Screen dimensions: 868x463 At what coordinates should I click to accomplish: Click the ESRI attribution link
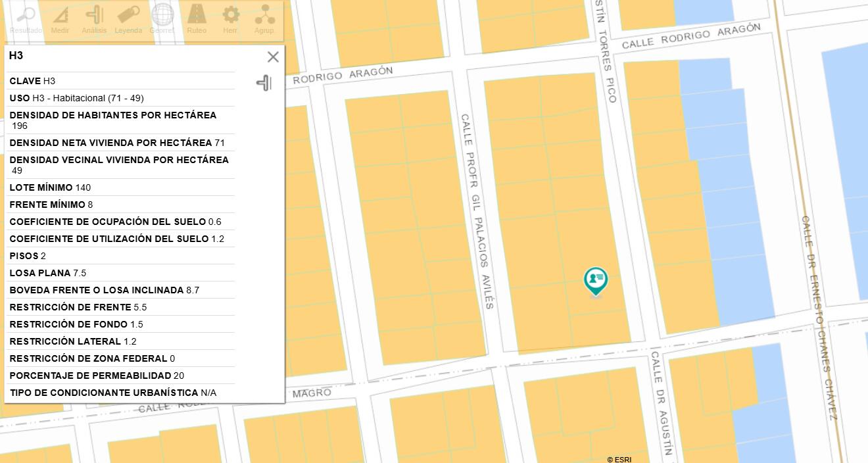point(619,459)
